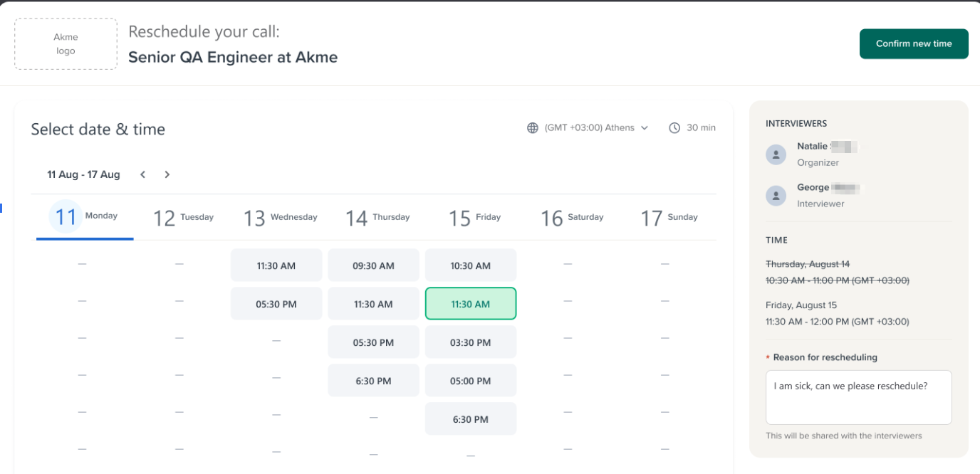Open the Athens timezone dropdown
The image size is (980, 474).
tap(589, 128)
